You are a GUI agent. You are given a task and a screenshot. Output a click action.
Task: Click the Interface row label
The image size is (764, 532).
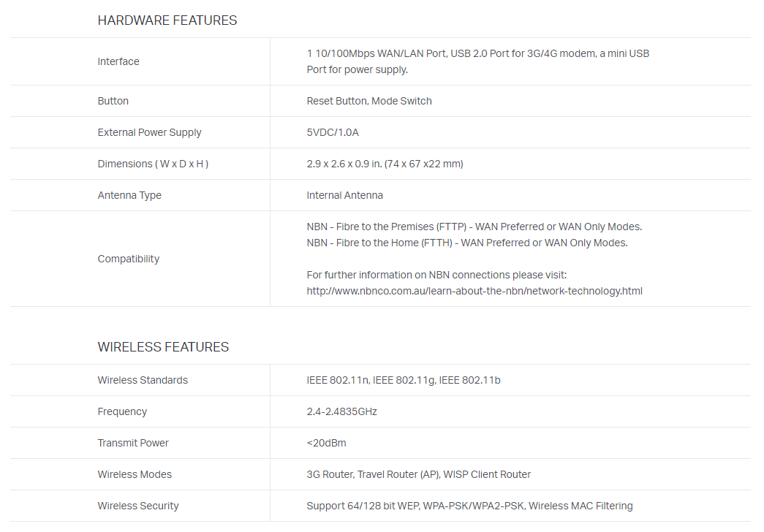coord(118,61)
